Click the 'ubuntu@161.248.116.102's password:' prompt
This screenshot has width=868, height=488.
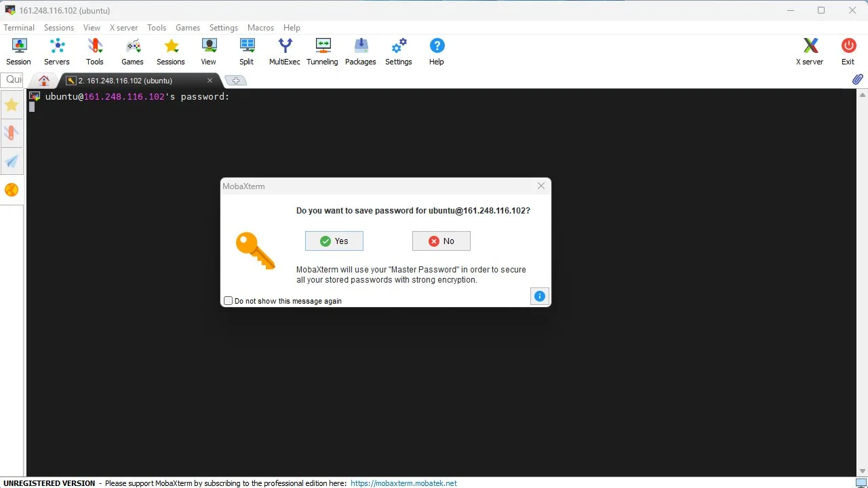[x=138, y=97]
